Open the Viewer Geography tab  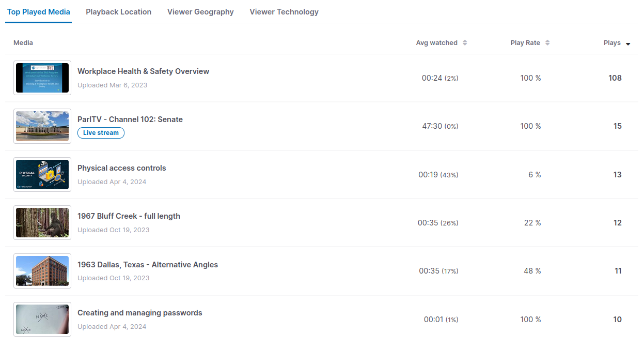[x=200, y=12]
